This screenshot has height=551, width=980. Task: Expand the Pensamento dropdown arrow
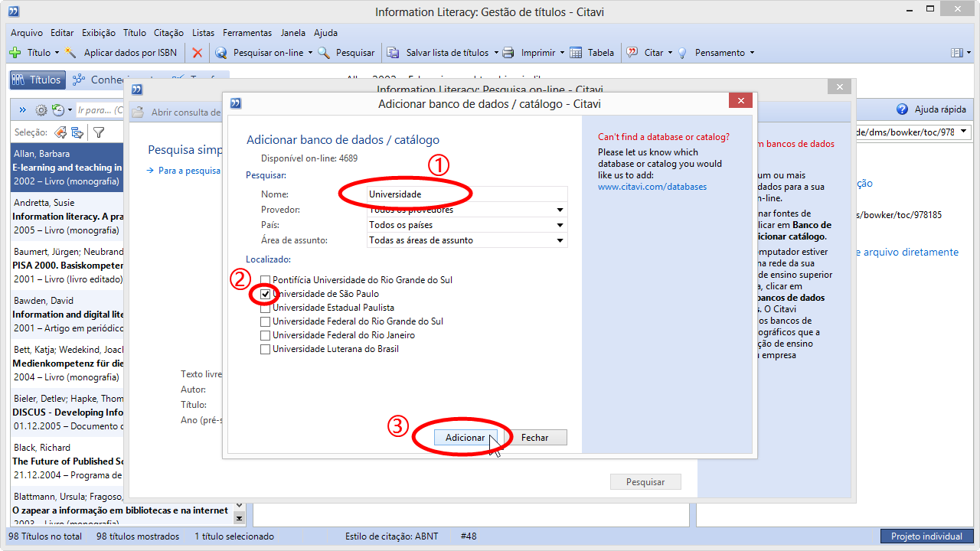752,53
